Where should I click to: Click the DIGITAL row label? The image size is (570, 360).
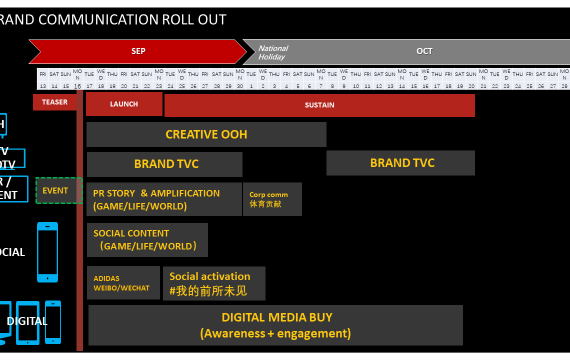(x=27, y=321)
